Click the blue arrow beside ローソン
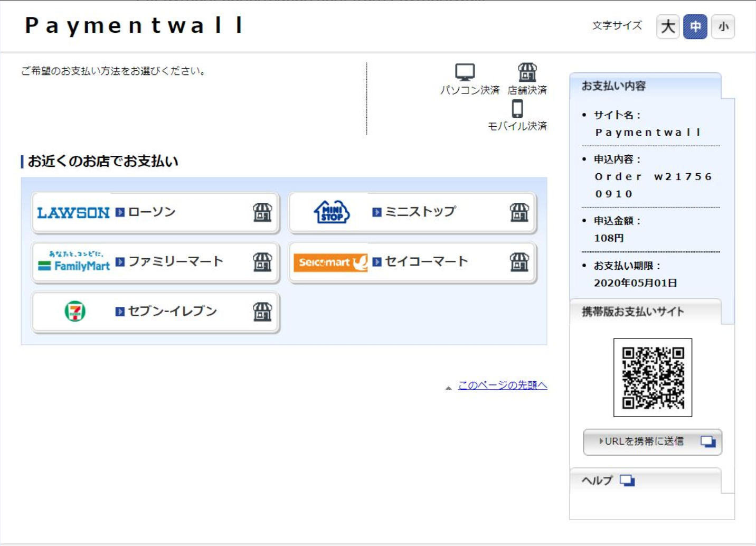756x546 pixels. pos(120,212)
